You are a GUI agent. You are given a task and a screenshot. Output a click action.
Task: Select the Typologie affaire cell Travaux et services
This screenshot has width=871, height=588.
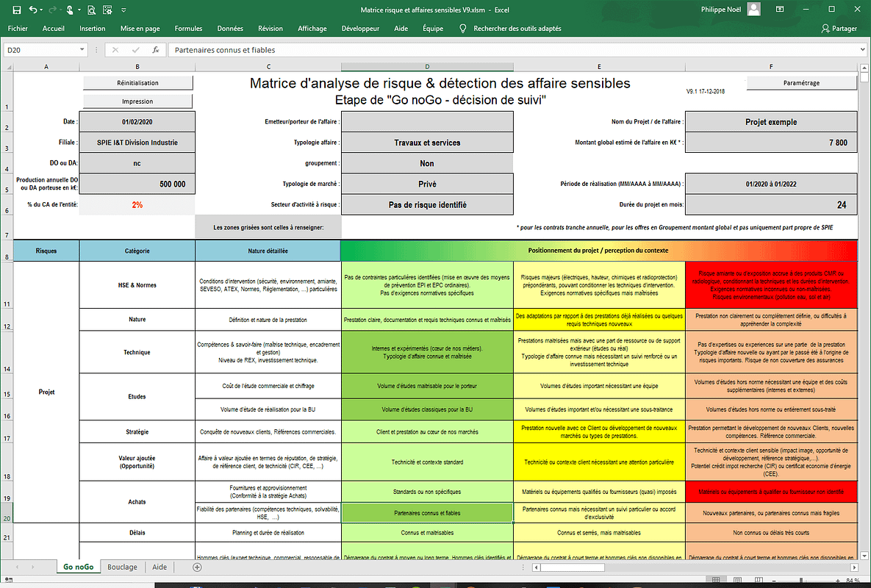pos(427,142)
